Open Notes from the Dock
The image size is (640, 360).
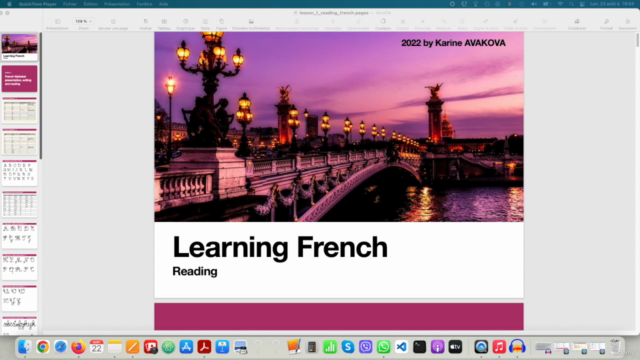tap(114, 347)
